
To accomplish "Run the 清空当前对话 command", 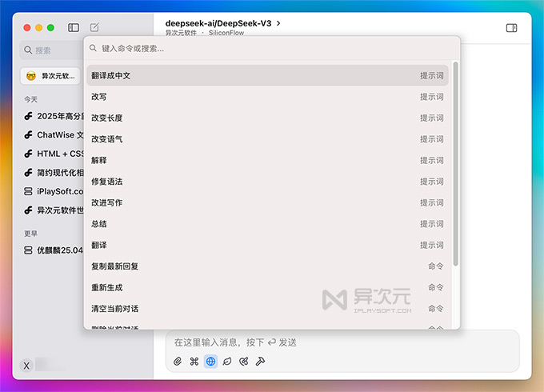I will click(x=267, y=308).
